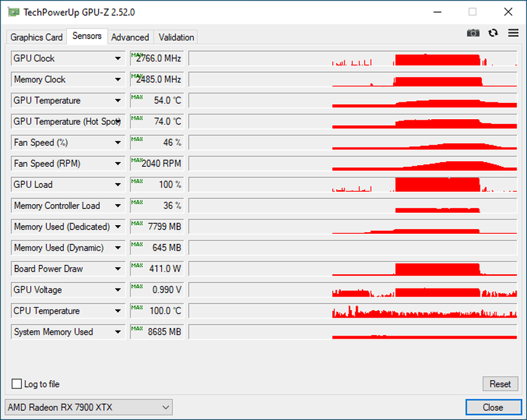Expand the Board Power Draw dropdown
Screen dimensions: 527x420
[x=118, y=269]
